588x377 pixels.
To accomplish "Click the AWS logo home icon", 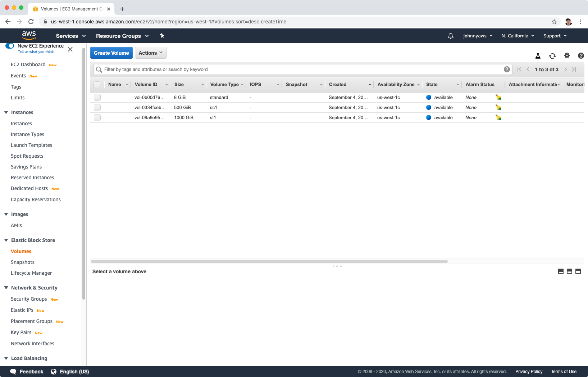I will click(29, 35).
